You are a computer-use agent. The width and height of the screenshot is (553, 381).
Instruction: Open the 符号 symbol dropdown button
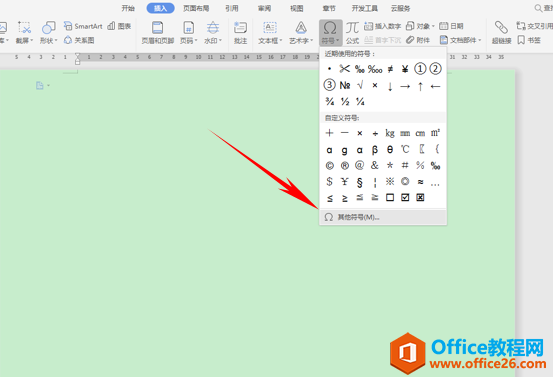click(x=330, y=32)
